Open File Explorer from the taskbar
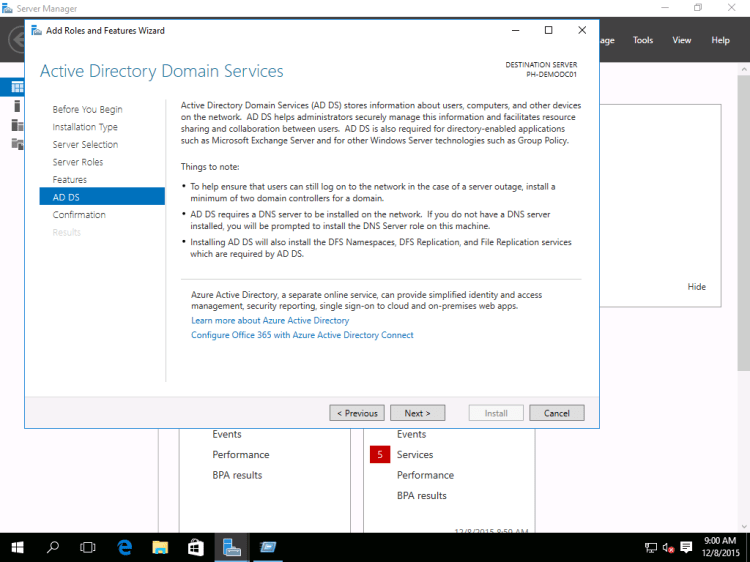Screen dimensions: 750x562 tap(160, 547)
